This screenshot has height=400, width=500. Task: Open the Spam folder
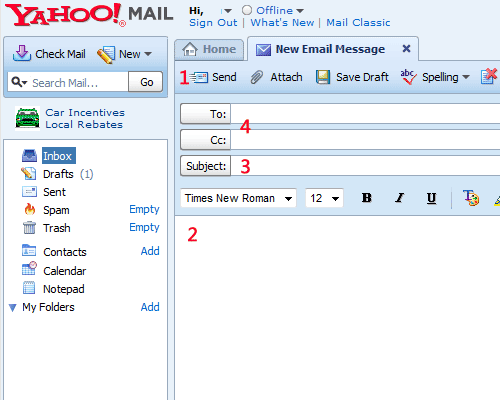(56, 210)
